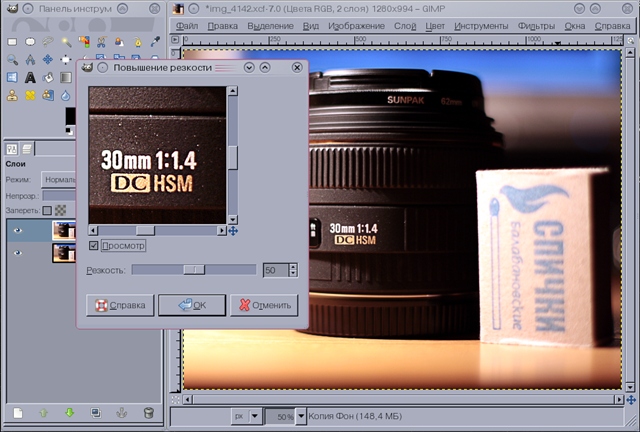
Task: Pick the Zoom magnifier tool
Action: tap(13, 60)
